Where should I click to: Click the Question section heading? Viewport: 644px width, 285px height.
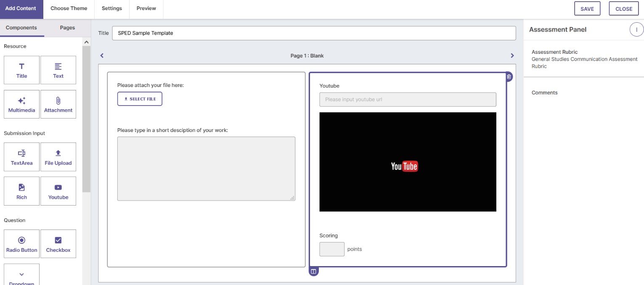point(15,220)
